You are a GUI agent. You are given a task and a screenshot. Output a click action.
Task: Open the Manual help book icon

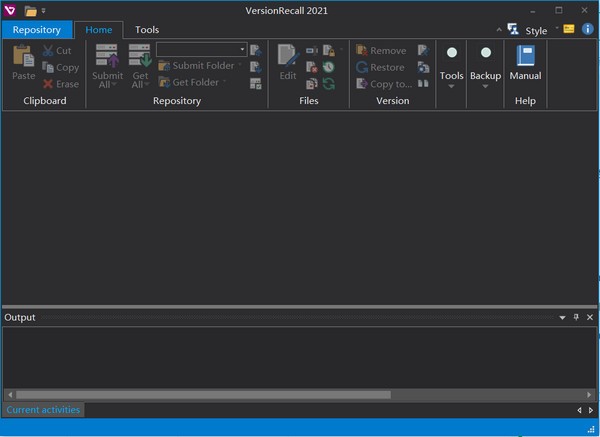tap(525, 57)
